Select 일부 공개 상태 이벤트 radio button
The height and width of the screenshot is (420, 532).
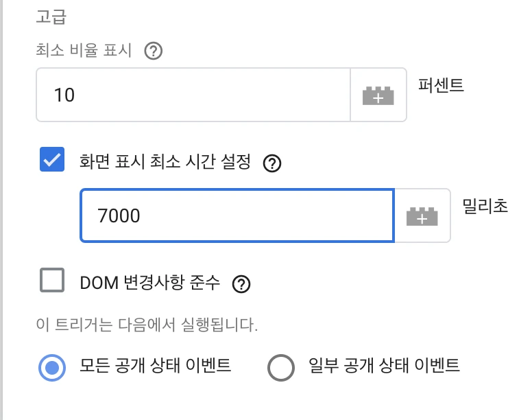point(281,368)
